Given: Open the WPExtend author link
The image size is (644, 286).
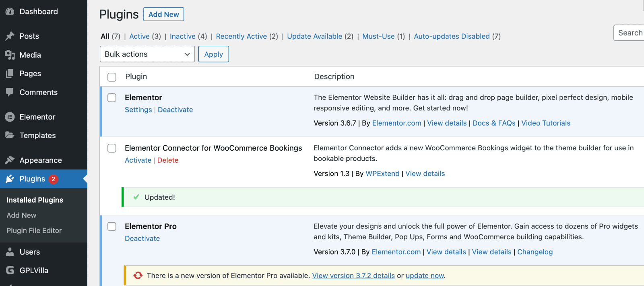Looking at the screenshot, I should (382, 174).
